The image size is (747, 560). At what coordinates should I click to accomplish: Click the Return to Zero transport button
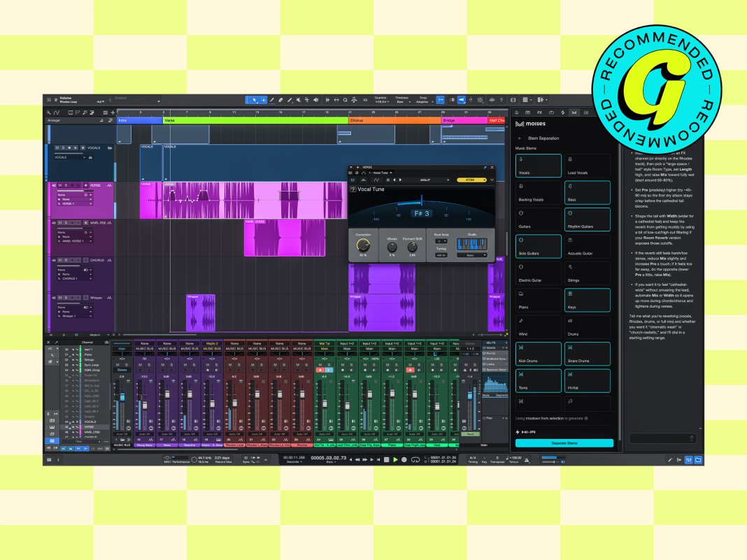(x=378, y=459)
